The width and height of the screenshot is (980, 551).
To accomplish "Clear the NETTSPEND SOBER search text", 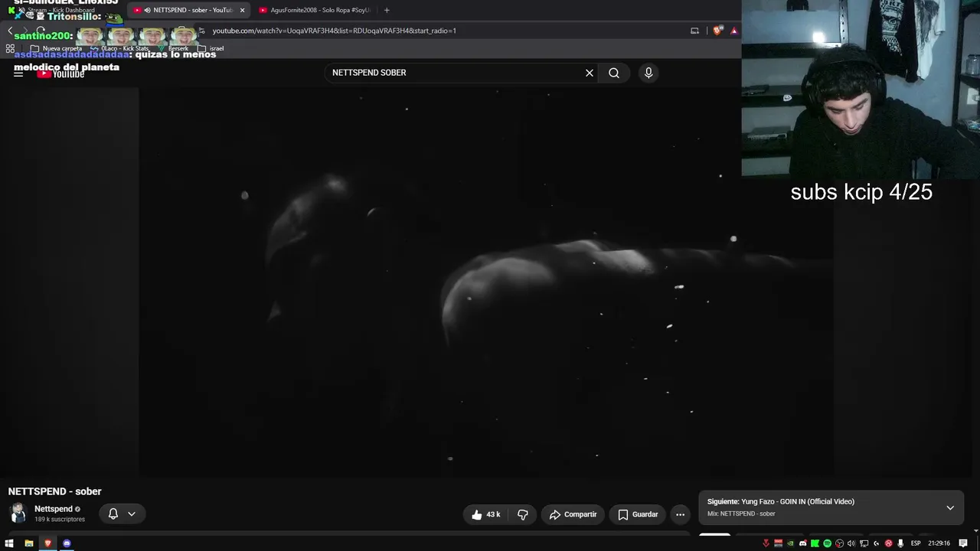I will [590, 73].
